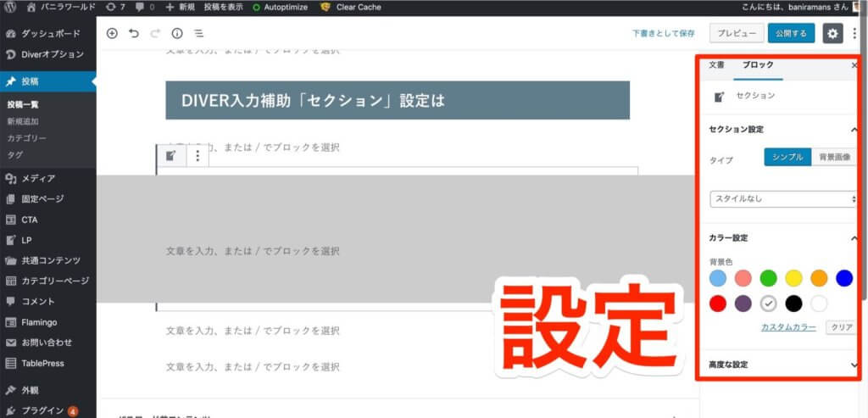Open the Autoptimize admin bar menu
The height and width of the screenshot is (418, 868).
tap(280, 8)
